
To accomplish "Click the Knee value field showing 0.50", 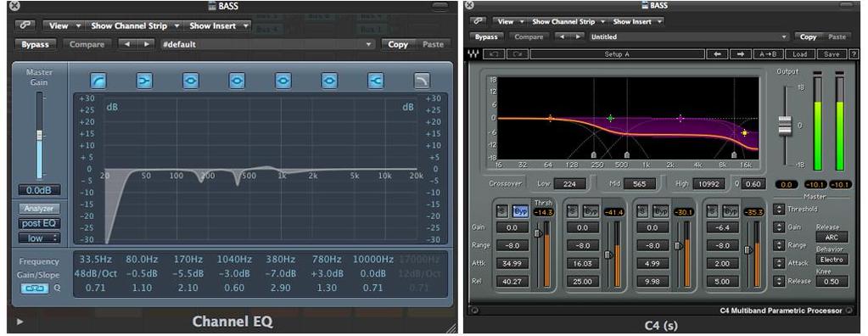I will [832, 281].
